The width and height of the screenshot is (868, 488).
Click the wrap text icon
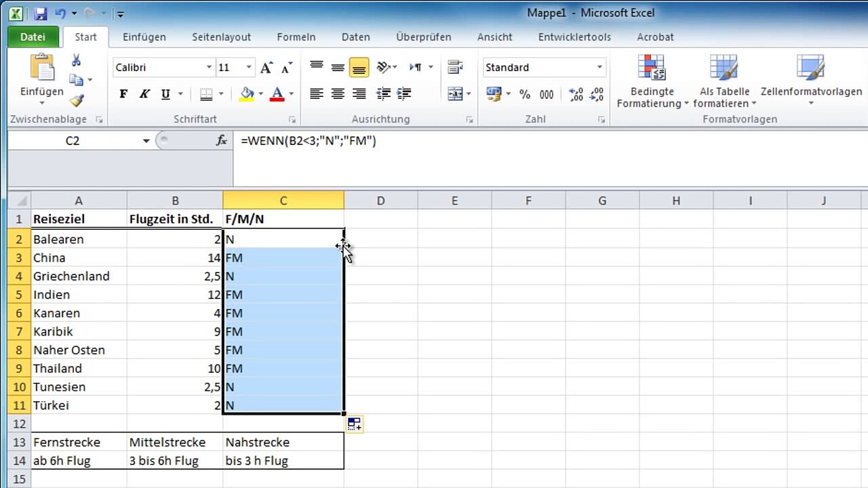[455, 66]
